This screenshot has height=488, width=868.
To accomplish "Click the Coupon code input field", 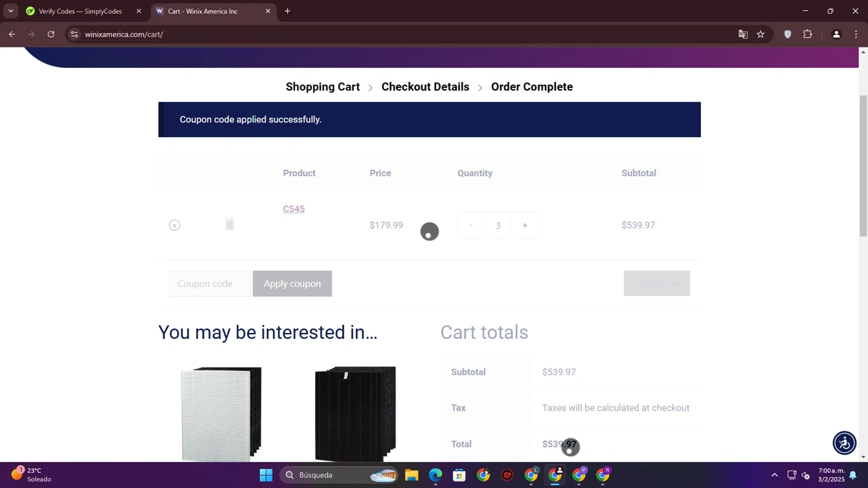I will pyautogui.click(x=209, y=283).
